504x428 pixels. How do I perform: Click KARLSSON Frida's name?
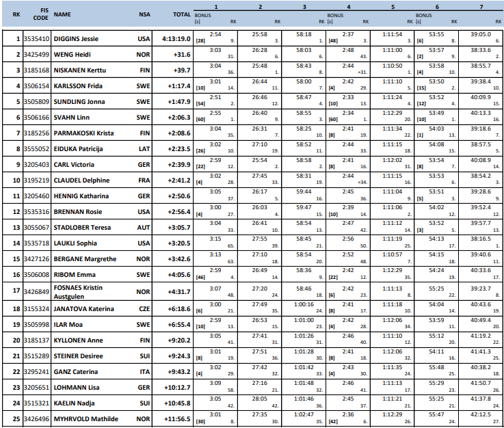click(x=78, y=86)
